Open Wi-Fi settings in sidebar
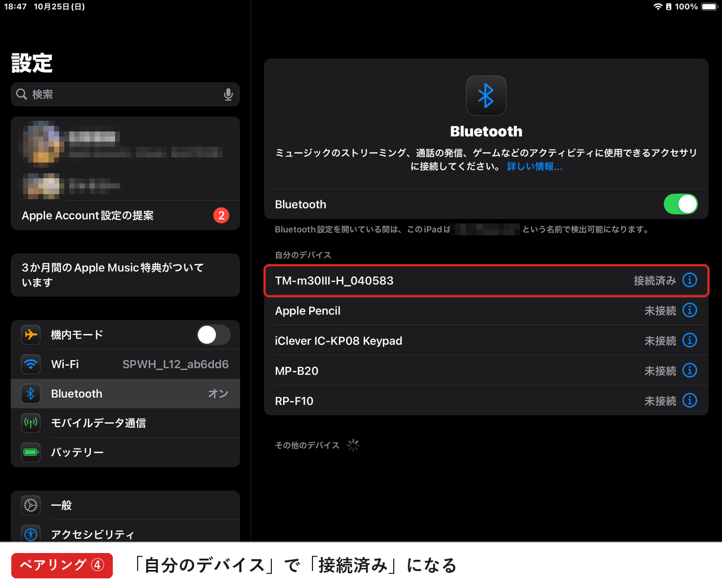The image size is (722, 588). point(125,364)
